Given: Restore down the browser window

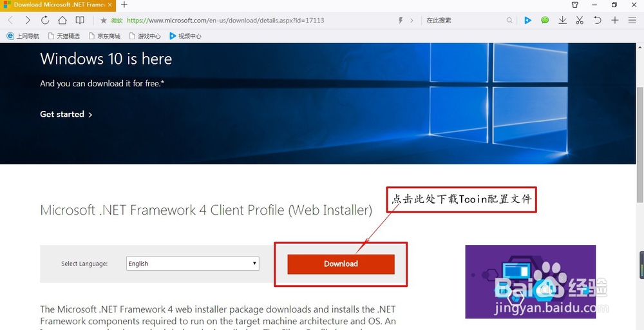Looking at the screenshot, I should [x=614, y=5].
